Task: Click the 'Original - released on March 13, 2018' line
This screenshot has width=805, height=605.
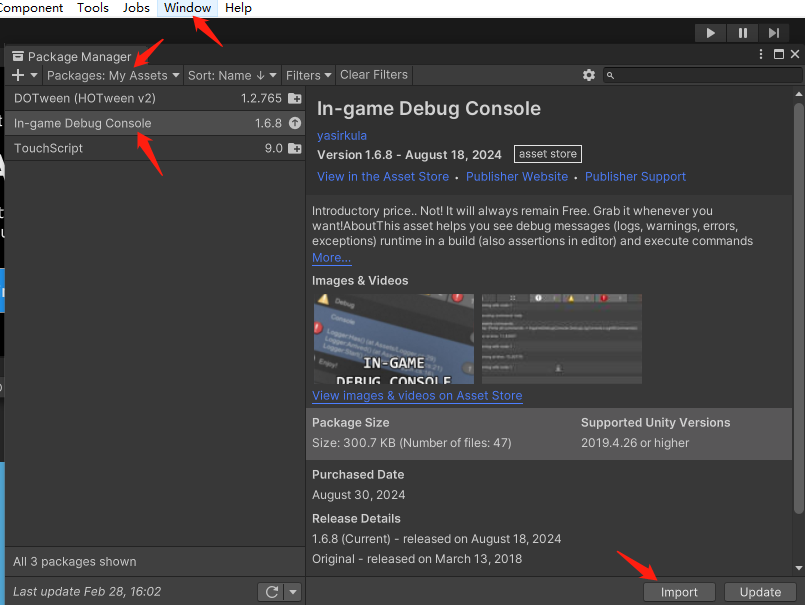Action: click(417, 559)
